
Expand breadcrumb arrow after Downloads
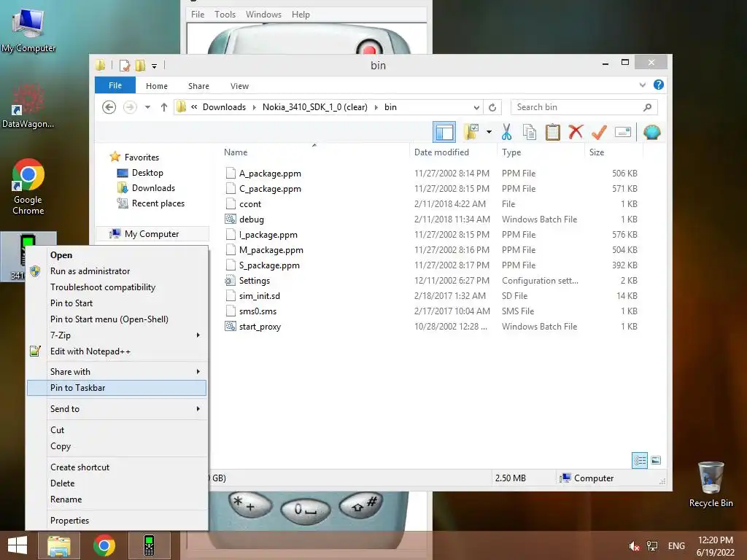[x=254, y=107]
